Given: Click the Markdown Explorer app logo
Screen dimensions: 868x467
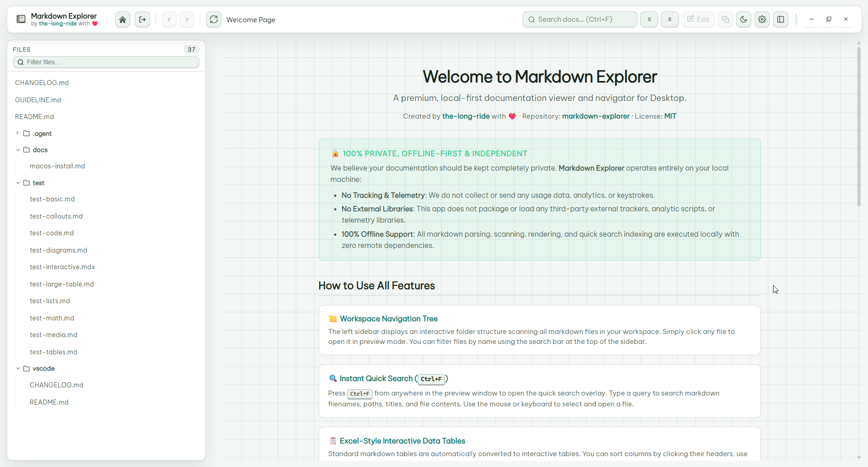Looking at the screenshot, I should (x=21, y=19).
